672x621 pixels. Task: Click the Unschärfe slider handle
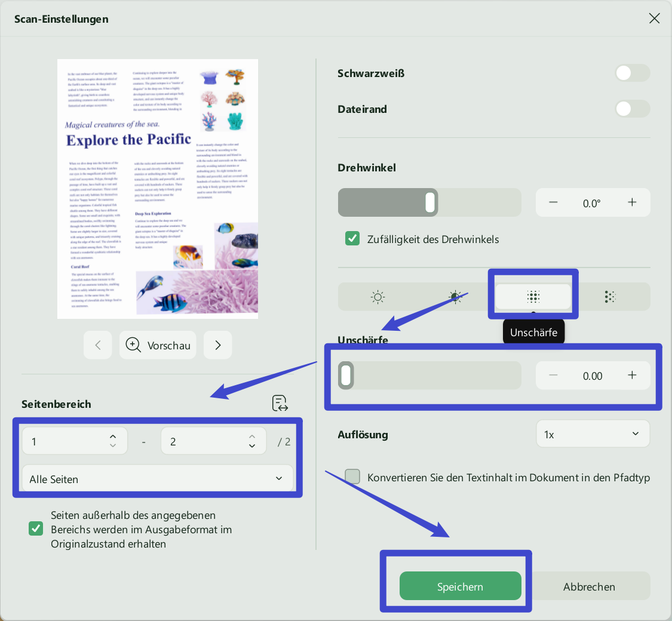tap(346, 376)
